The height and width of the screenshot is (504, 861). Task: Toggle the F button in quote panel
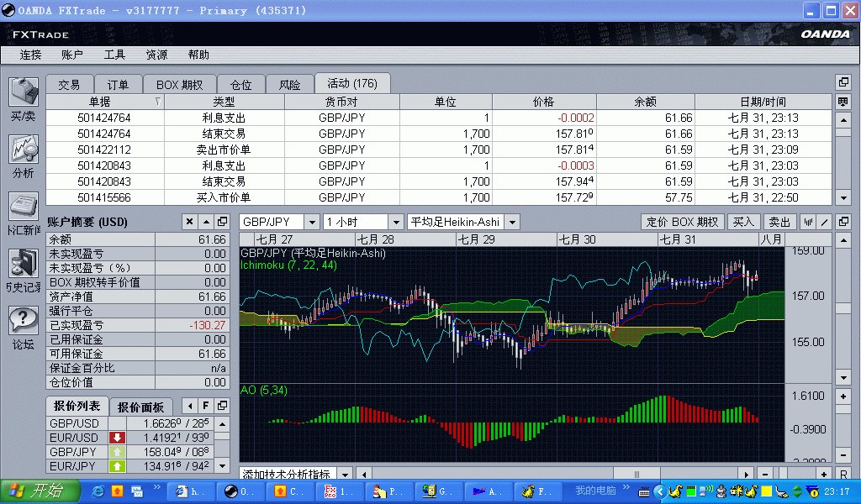[204, 407]
